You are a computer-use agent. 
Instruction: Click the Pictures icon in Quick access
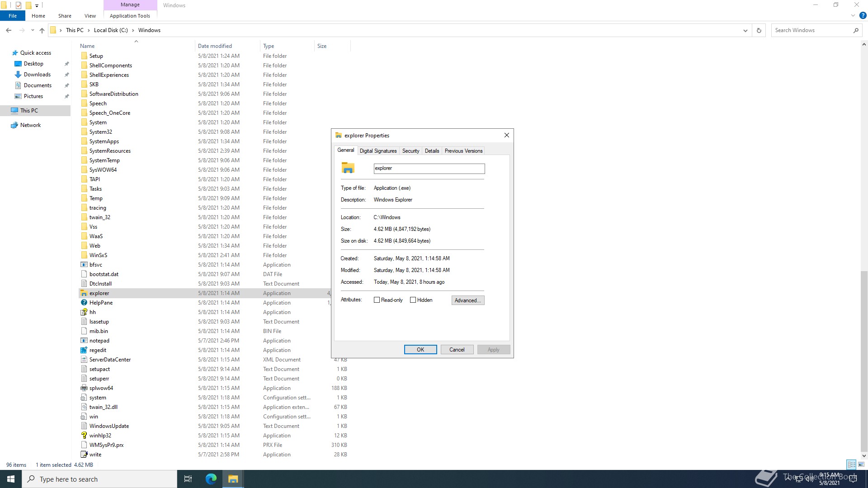pyautogui.click(x=18, y=96)
